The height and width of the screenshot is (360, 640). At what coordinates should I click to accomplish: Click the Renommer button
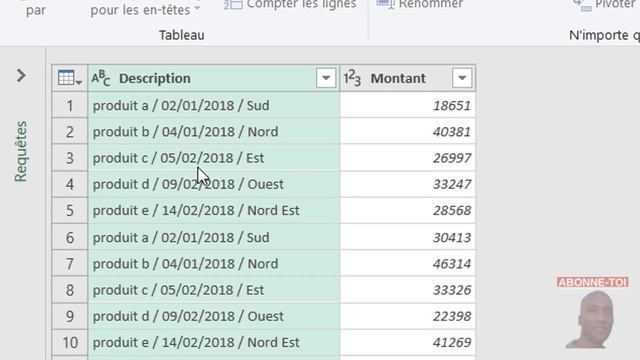tap(420, 4)
